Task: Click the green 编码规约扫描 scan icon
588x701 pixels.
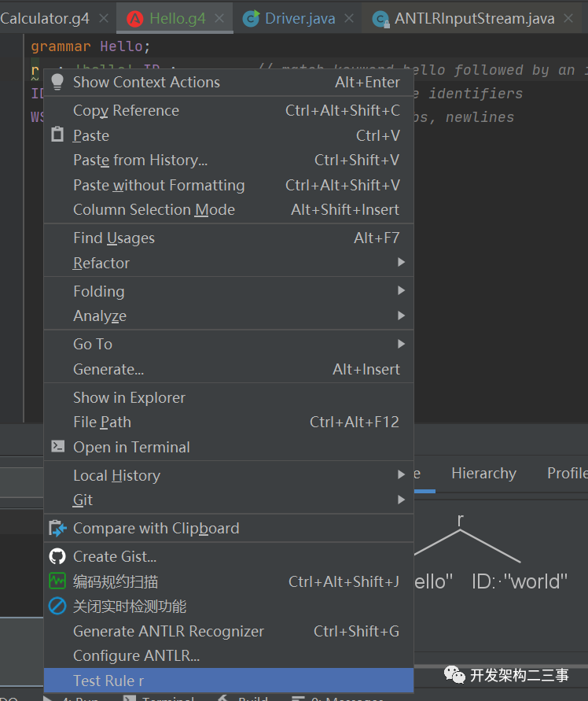Action: click(x=57, y=581)
